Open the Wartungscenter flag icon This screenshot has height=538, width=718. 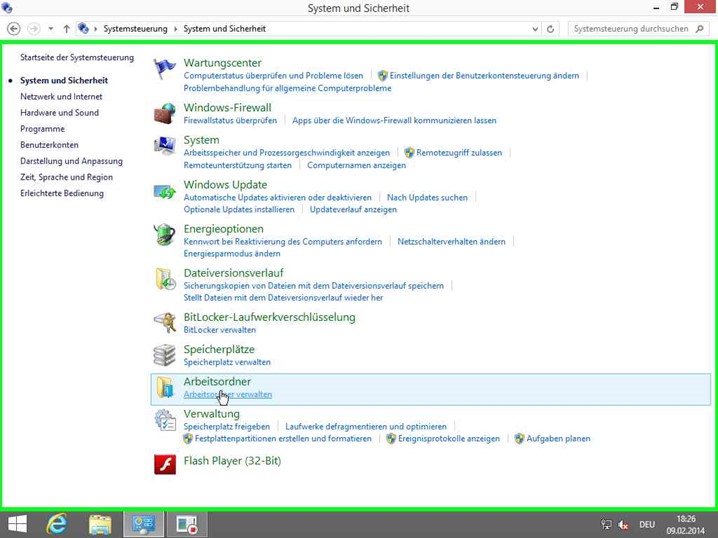click(x=164, y=69)
